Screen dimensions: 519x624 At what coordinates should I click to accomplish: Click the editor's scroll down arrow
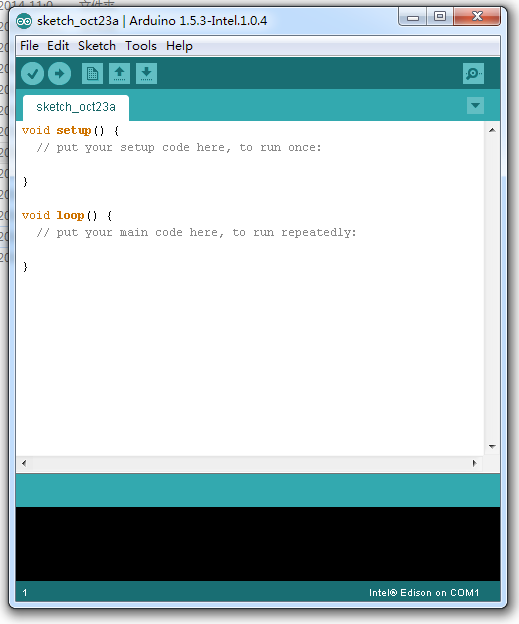pos(492,447)
